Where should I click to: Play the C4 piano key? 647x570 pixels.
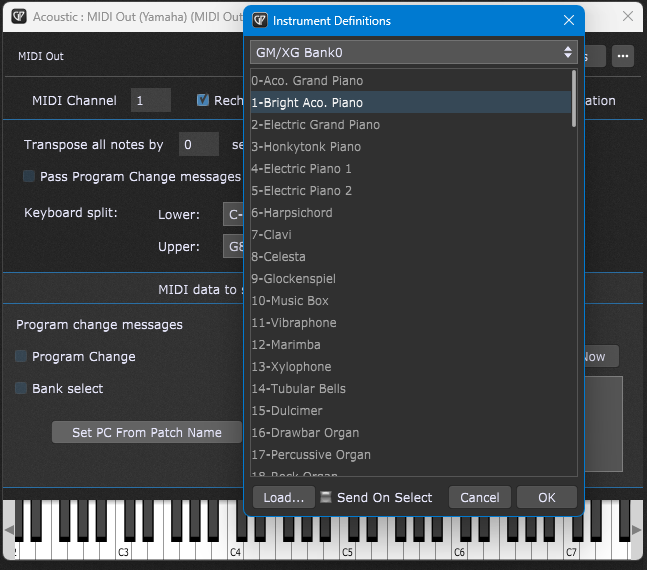[x=235, y=551]
